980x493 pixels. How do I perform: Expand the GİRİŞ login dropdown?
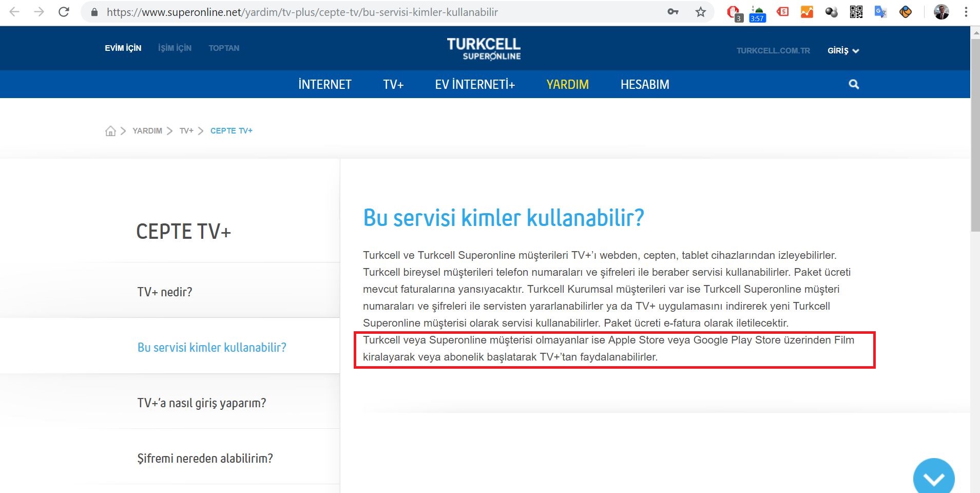pyautogui.click(x=843, y=50)
